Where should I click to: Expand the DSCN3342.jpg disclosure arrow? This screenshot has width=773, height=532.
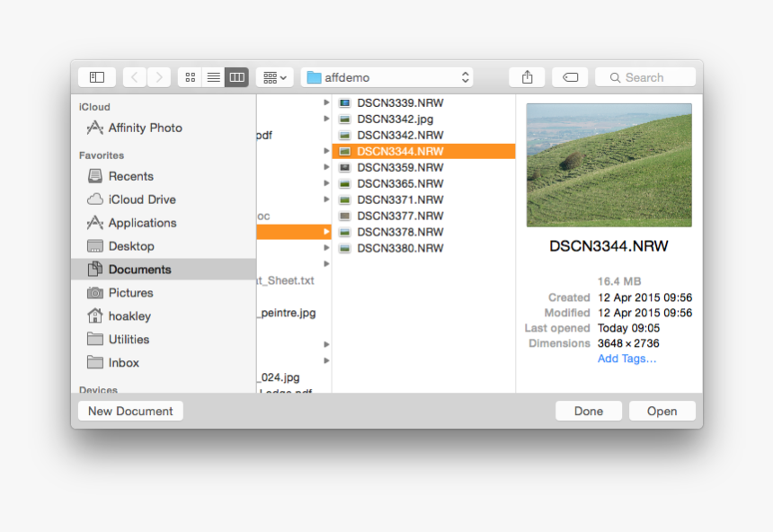point(327,118)
